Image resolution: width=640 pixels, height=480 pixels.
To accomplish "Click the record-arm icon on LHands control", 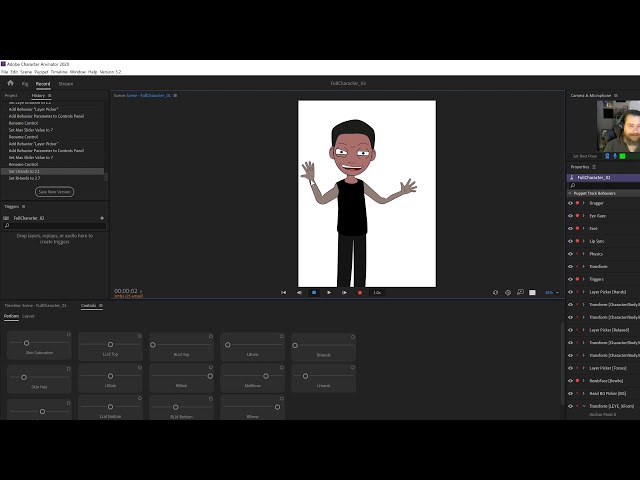I will [353, 368].
